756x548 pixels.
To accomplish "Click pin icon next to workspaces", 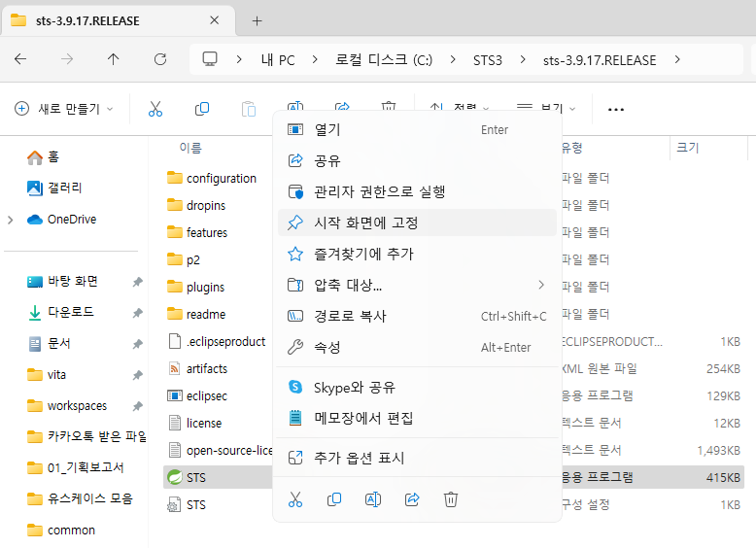I will [138, 406].
